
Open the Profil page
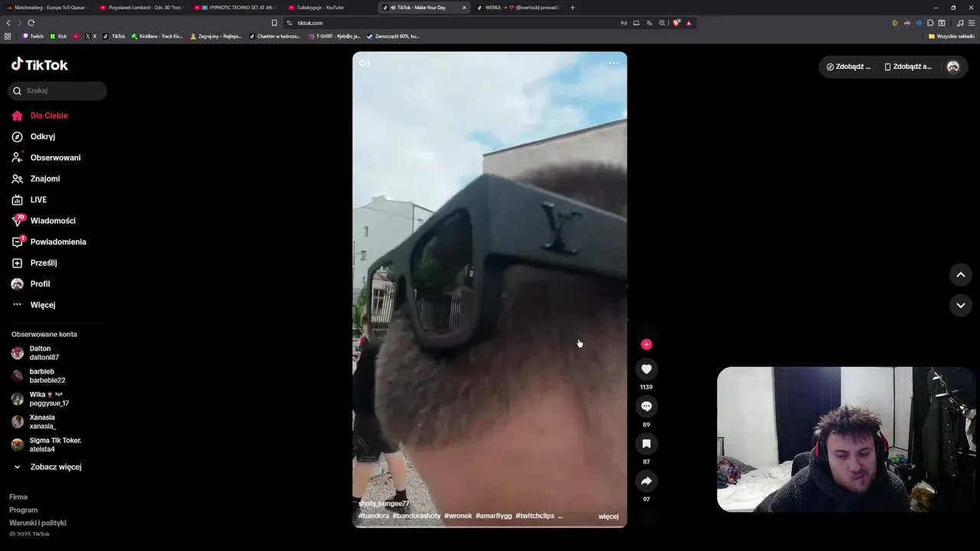[40, 284]
